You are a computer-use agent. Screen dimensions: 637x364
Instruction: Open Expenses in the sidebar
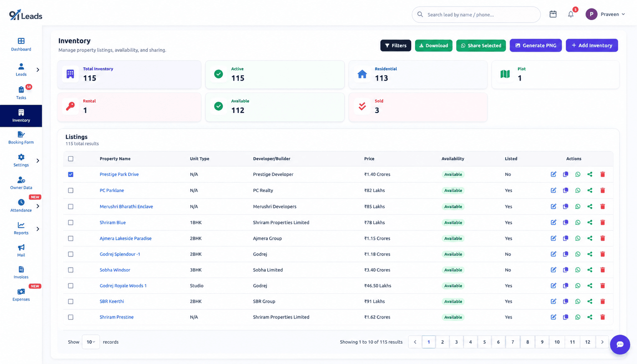21,295
